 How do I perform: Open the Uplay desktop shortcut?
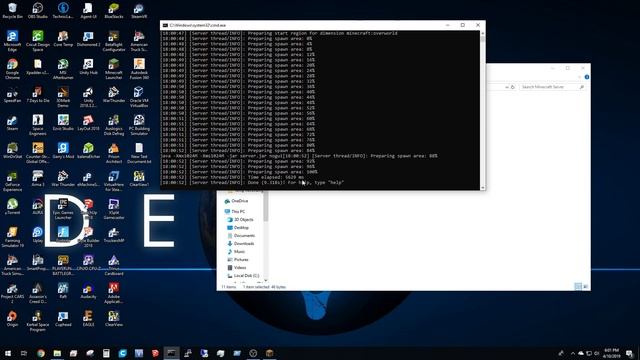(x=38, y=235)
